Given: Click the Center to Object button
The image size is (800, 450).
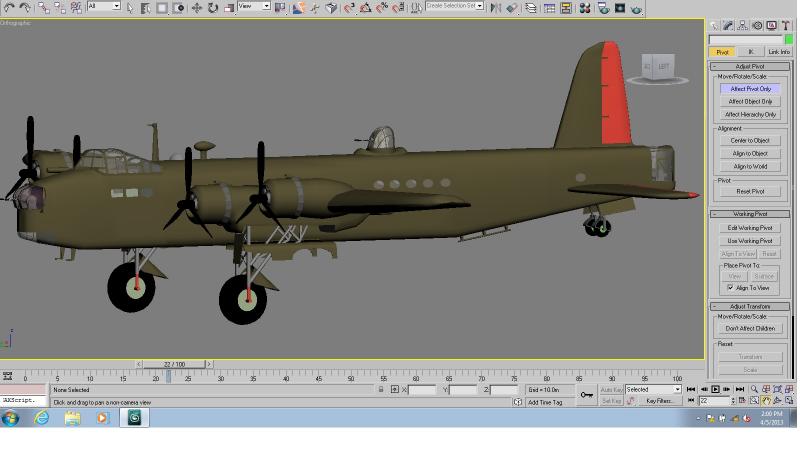Looking at the screenshot, I should (750, 140).
